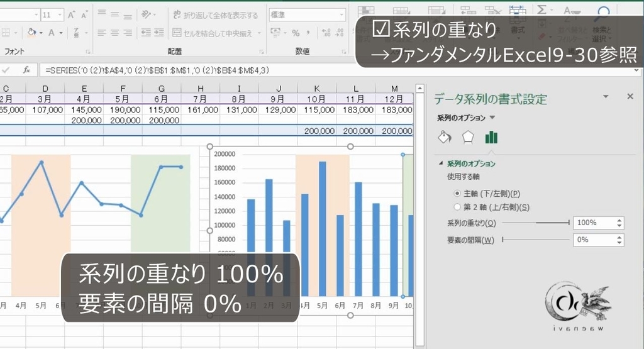Click the 系列の重なり slider
This screenshot has height=349, width=644.
click(x=536, y=223)
